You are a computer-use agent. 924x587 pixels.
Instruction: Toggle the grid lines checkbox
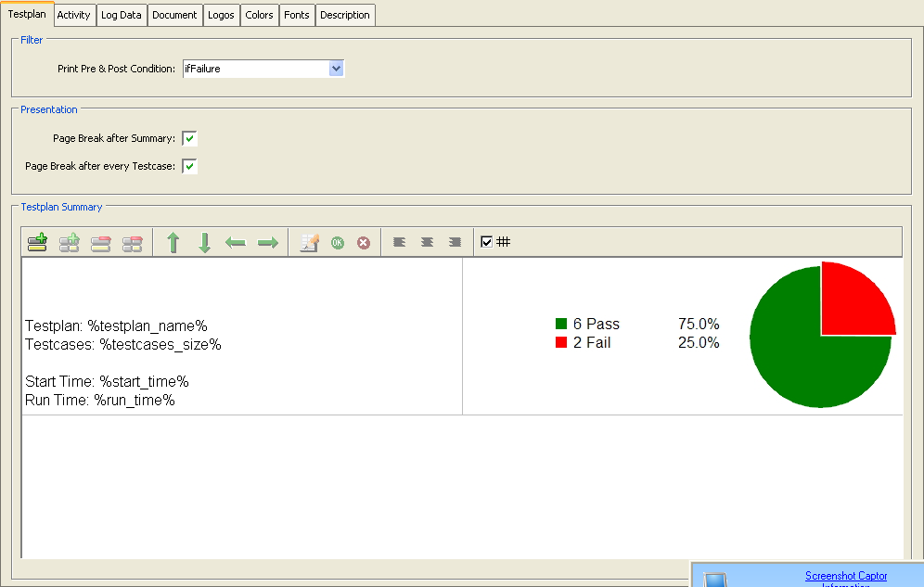coord(486,242)
